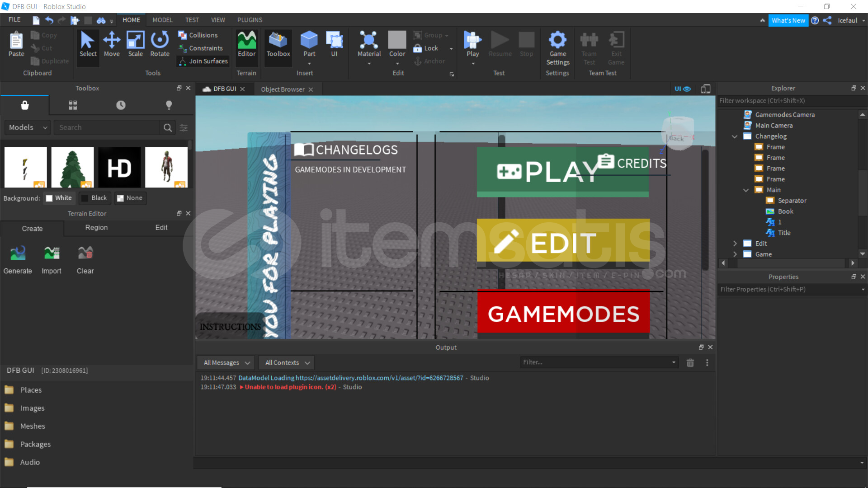The height and width of the screenshot is (488, 868).
Task: Select the HD model thumbnail
Action: [x=119, y=167]
